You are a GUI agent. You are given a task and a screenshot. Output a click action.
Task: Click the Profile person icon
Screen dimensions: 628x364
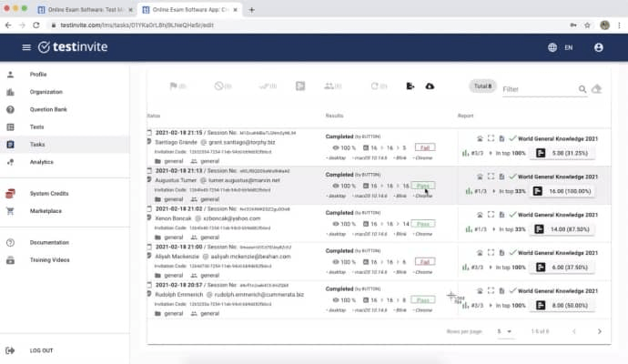tap(10, 75)
